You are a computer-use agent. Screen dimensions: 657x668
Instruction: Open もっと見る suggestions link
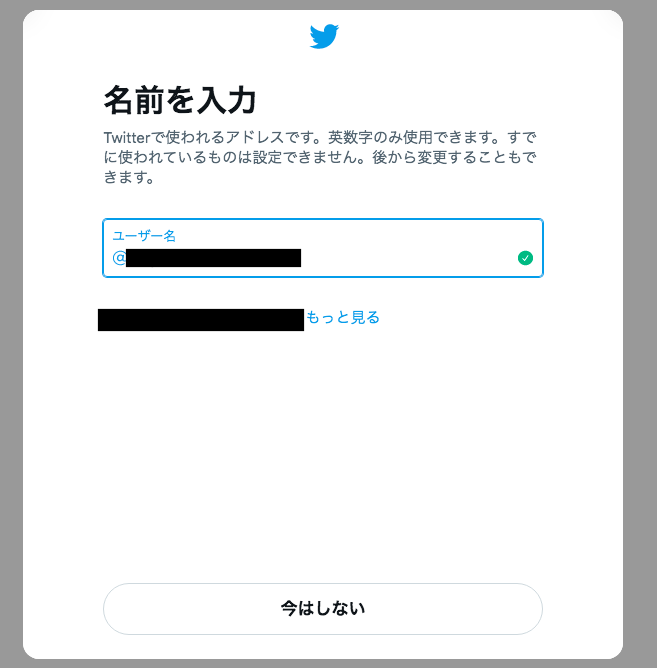point(343,317)
